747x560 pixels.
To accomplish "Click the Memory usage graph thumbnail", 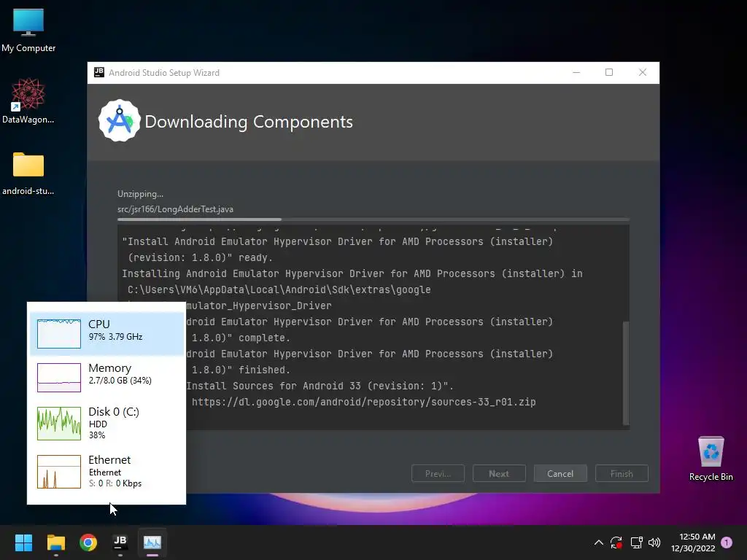I will 59,378.
